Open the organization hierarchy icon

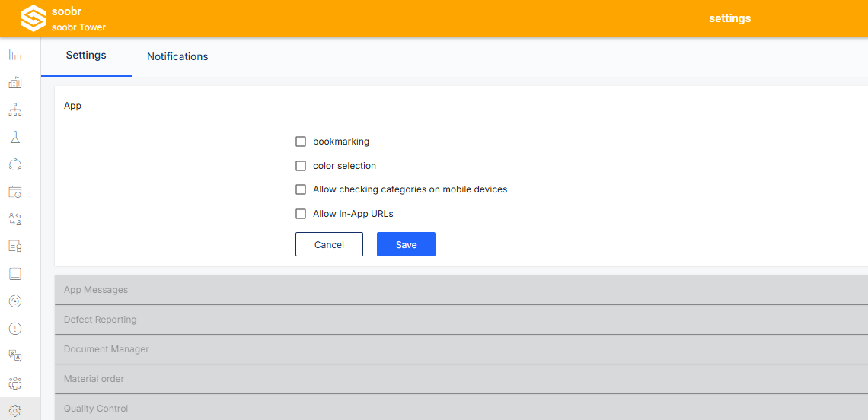pos(15,110)
